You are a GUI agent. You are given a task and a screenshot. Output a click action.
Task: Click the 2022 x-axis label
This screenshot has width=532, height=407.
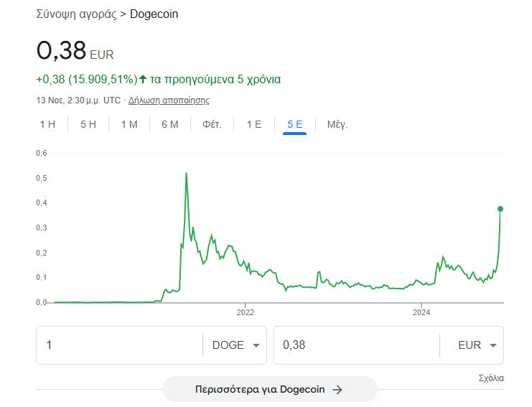(245, 312)
